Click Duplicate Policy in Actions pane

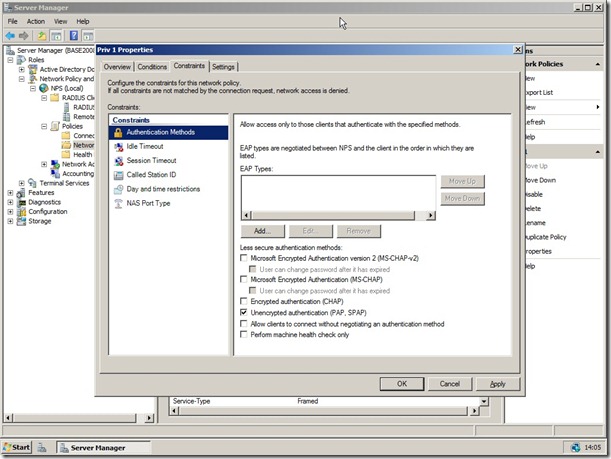(x=546, y=237)
